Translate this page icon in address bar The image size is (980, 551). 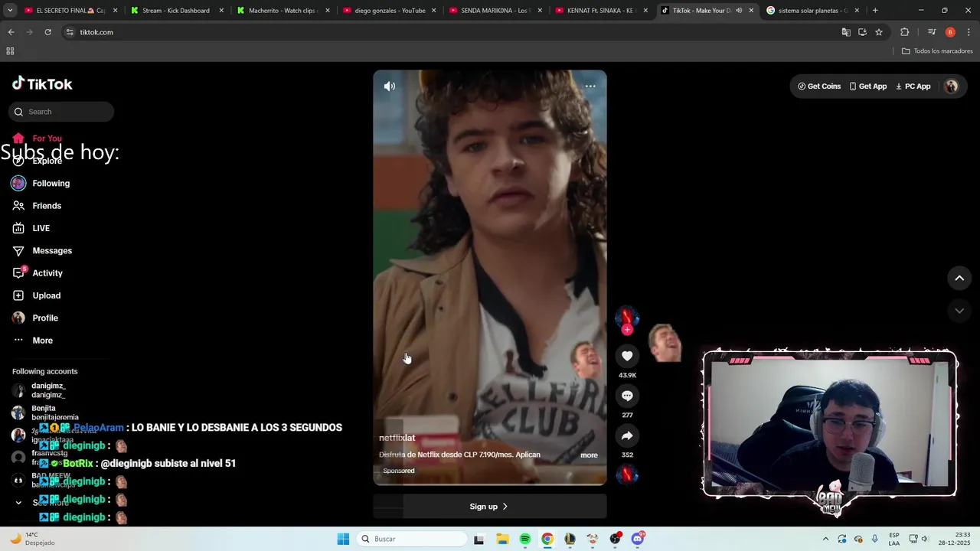846,32
